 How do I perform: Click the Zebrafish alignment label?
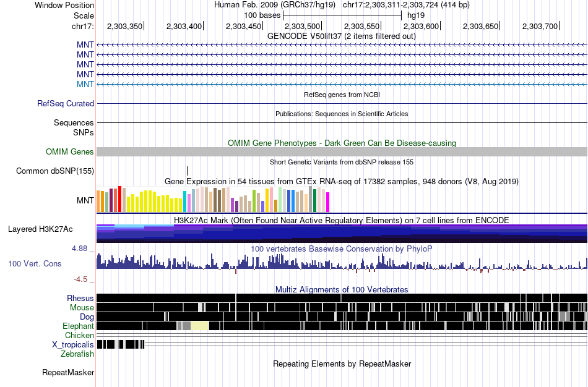pos(77,354)
